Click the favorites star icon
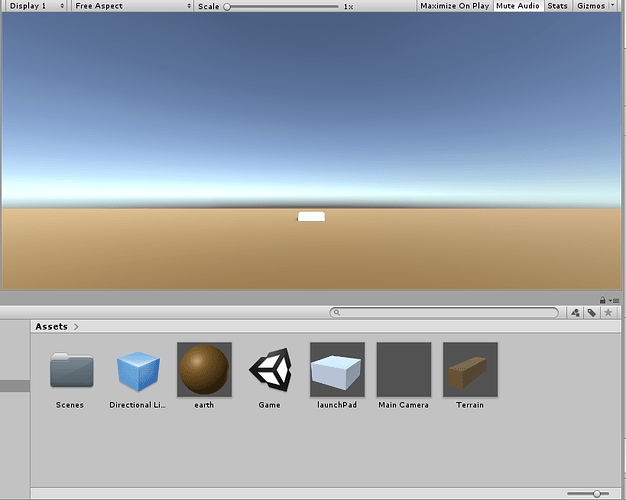 coord(608,313)
